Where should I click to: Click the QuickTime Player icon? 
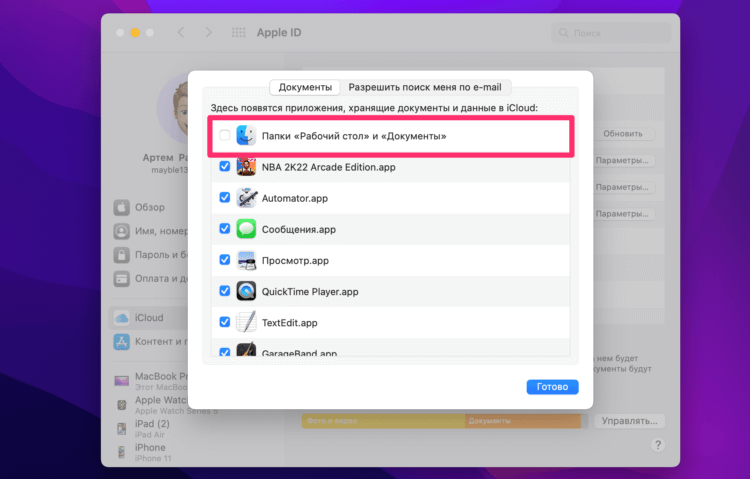pyautogui.click(x=246, y=291)
